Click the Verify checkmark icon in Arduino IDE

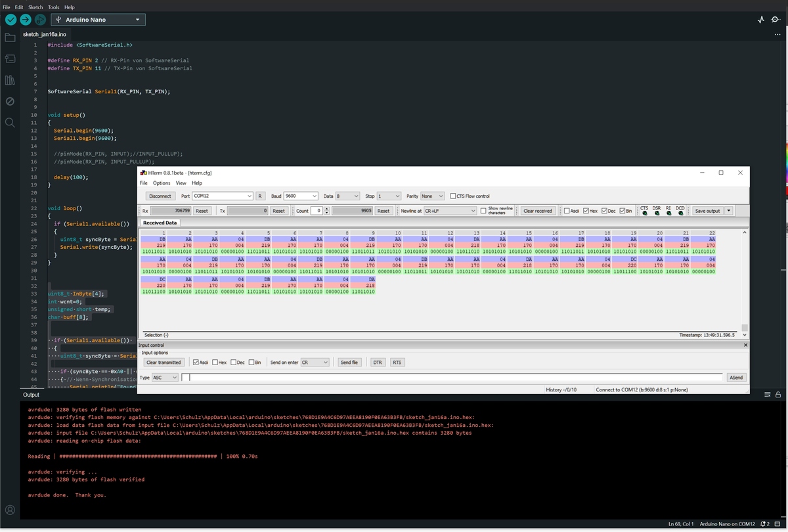11,20
